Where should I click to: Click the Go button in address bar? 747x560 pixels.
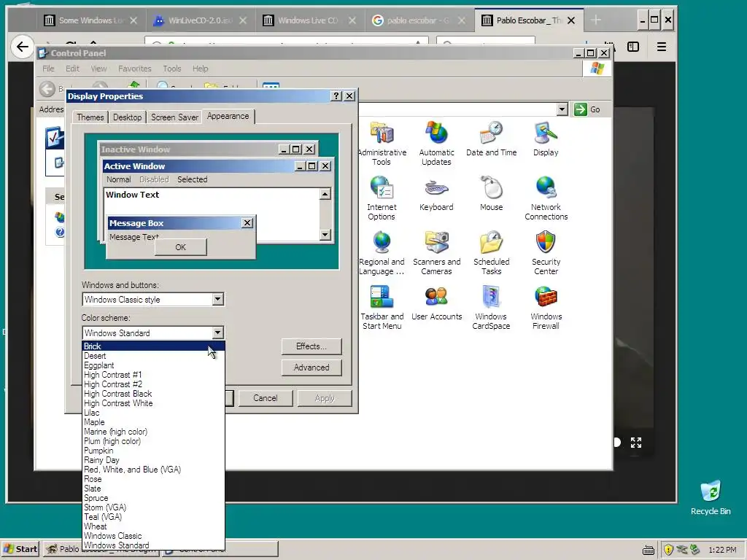tap(587, 109)
